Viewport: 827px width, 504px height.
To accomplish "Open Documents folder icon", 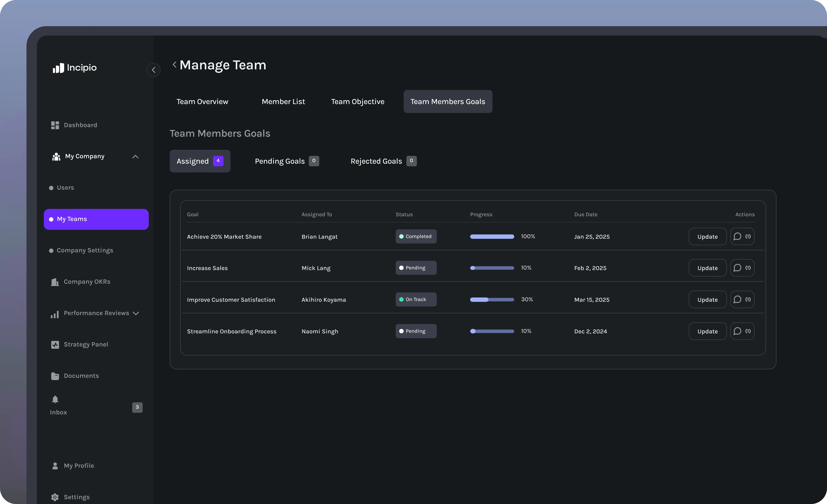I will coord(55,376).
